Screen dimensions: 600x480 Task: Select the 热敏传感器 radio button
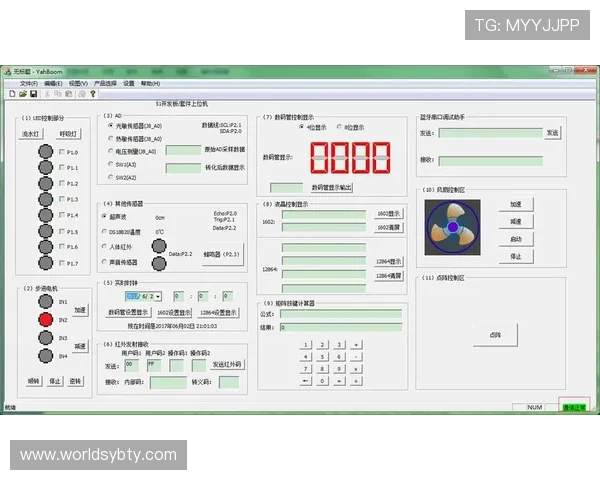point(110,139)
